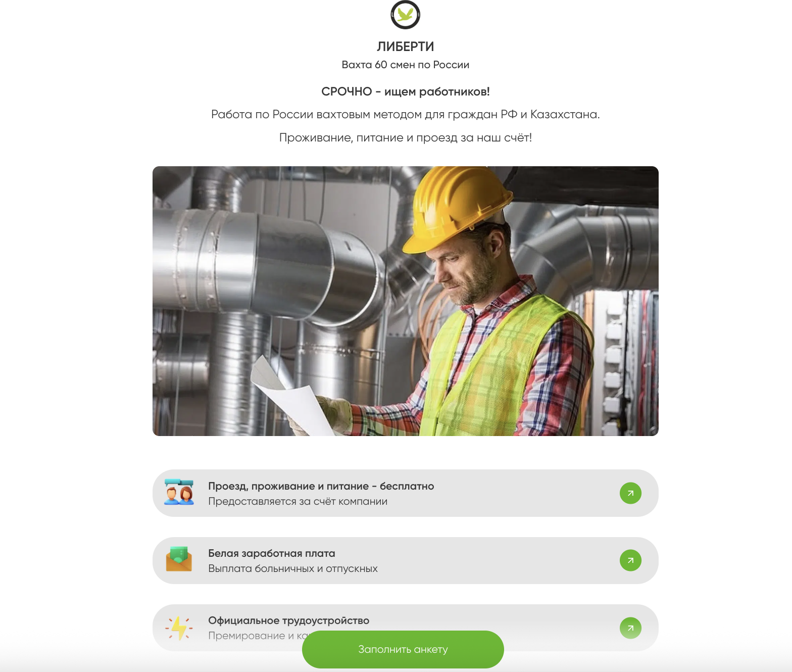The width and height of the screenshot is (792, 672).
Task: Click text about citizens of РФ and Казахстана
Action: 406,115
